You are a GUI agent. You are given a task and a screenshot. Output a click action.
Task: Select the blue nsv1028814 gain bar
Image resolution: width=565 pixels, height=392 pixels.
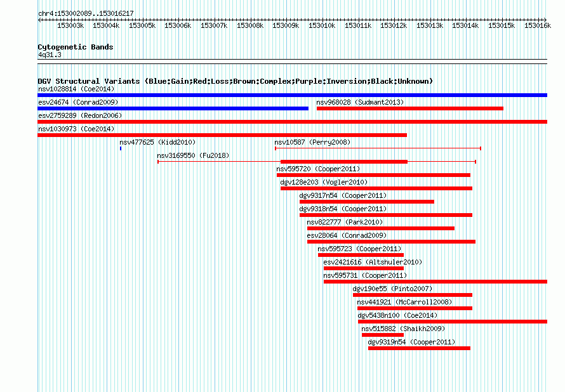click(292, 95)
